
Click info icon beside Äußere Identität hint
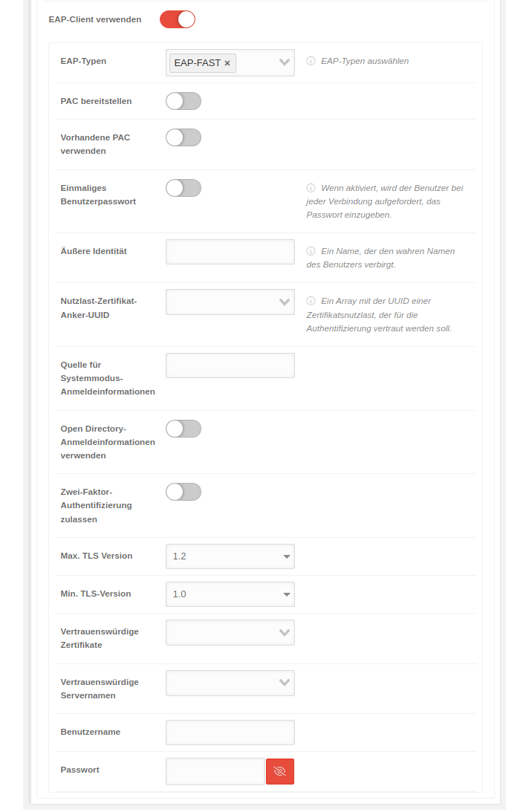click(311, 251)
